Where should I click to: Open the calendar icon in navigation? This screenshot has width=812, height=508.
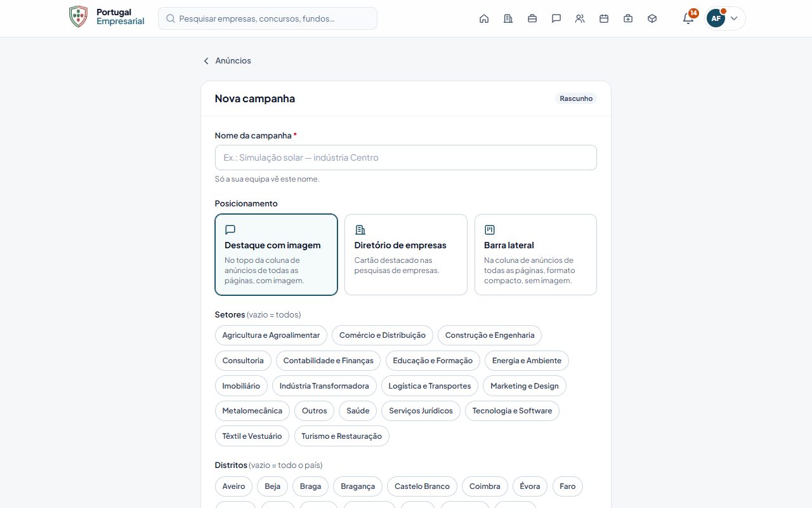[604, 18]
